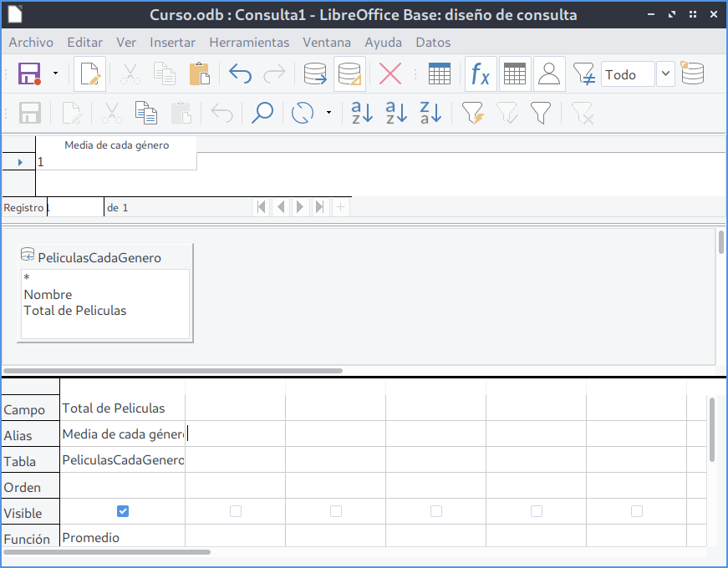
Task: Toggle design view database icon
Action: pyautogui.click(x=349, y=74)
